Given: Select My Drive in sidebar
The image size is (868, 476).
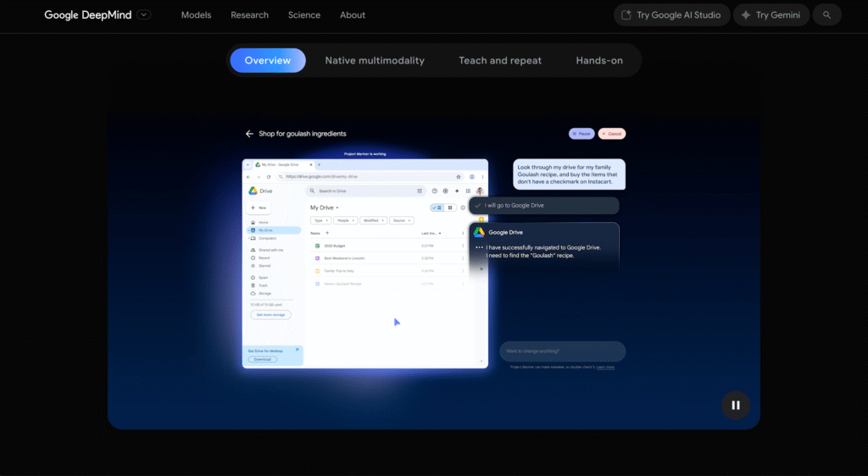Looking at the screenshot, I should point(274,230).
